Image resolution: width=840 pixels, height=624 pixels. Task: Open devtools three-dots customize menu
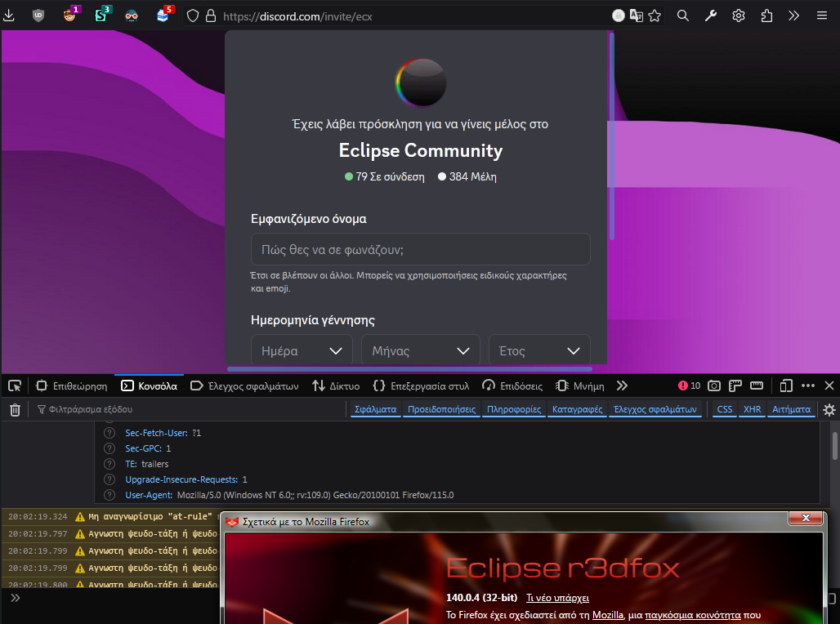[808, 386]
